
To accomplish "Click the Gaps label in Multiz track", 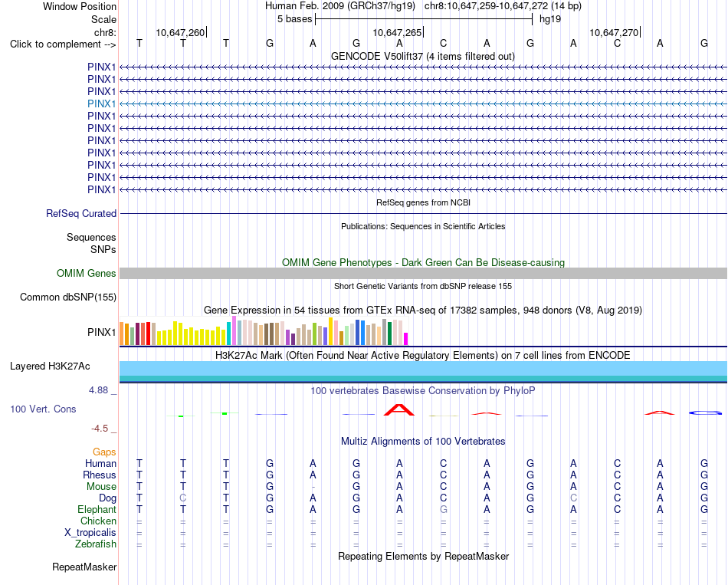I will [x=104, y=452].
